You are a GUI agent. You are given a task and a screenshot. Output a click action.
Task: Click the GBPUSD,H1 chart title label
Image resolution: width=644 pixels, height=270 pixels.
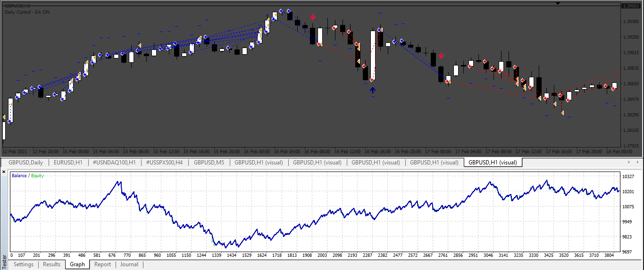17,6
